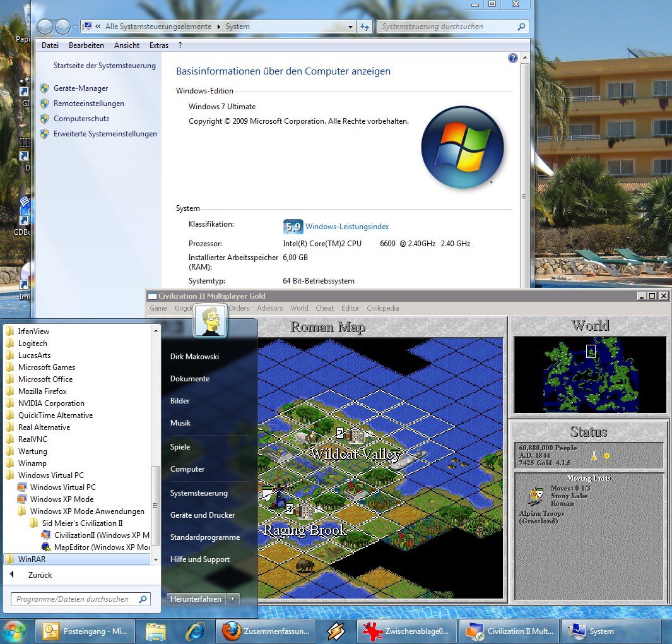Click the help question mark icon in System window
Image resolution: width=672 pixels, height=644 pixels.
pos(512,58)
